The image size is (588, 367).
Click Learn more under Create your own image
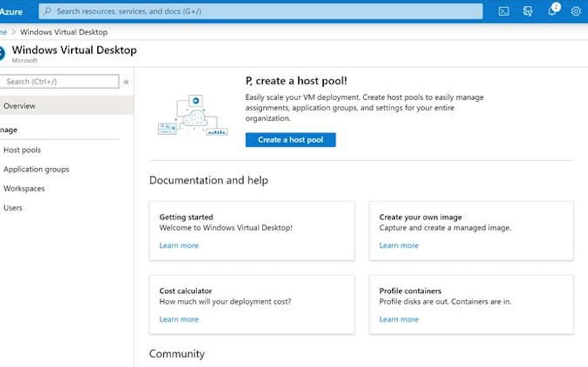coord(399,245)
